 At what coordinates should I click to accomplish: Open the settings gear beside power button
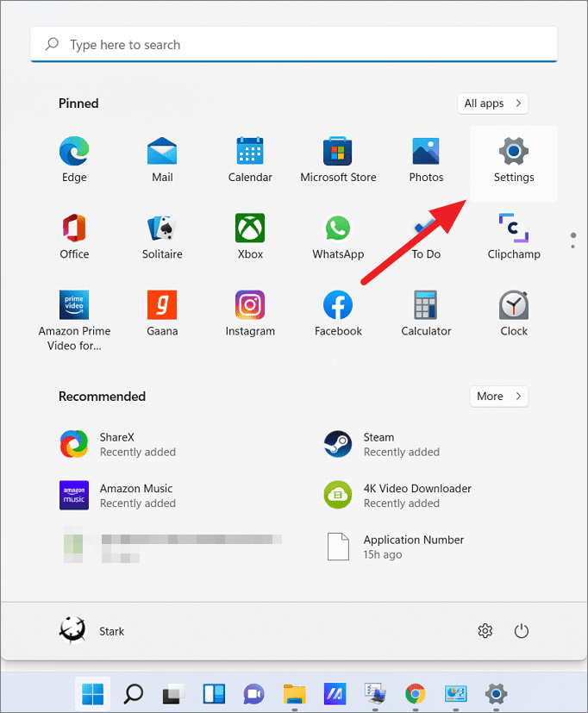485,631
